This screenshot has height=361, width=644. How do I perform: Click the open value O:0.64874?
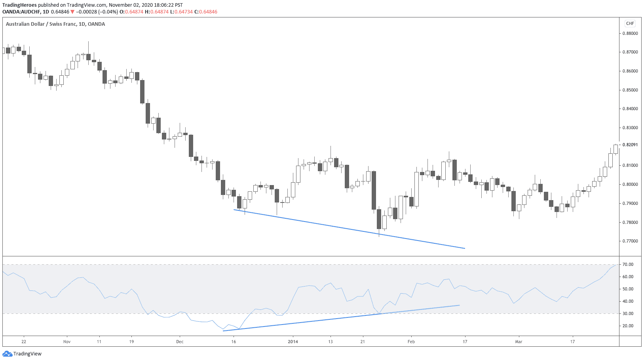131,12
